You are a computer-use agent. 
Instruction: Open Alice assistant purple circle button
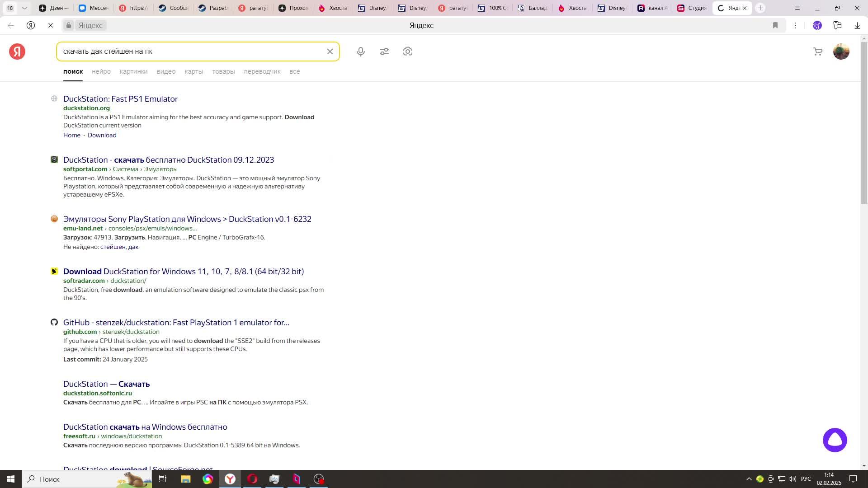pyautogui.click(x=835, y=440)
